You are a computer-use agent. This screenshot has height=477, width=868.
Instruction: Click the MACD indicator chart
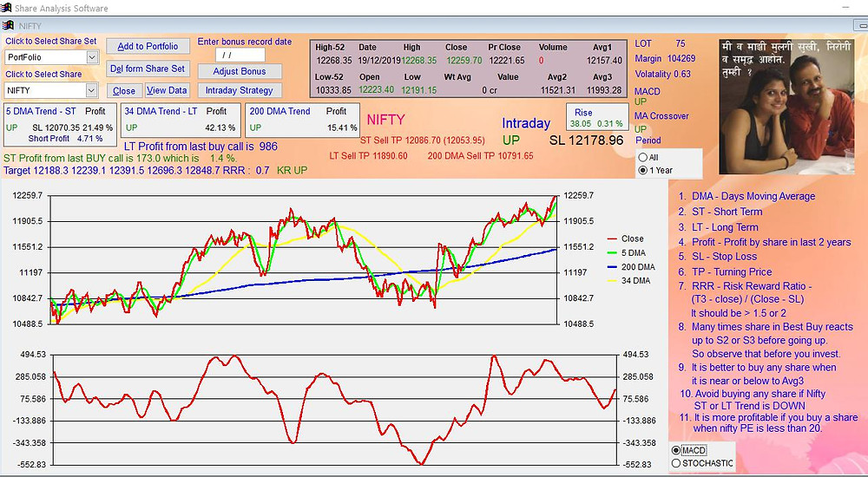[334, 409]
